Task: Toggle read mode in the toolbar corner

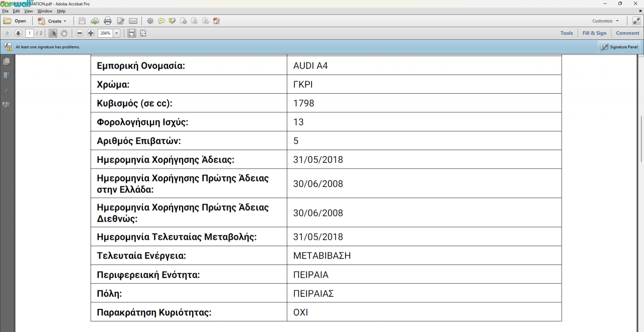Action: [636, 21]
